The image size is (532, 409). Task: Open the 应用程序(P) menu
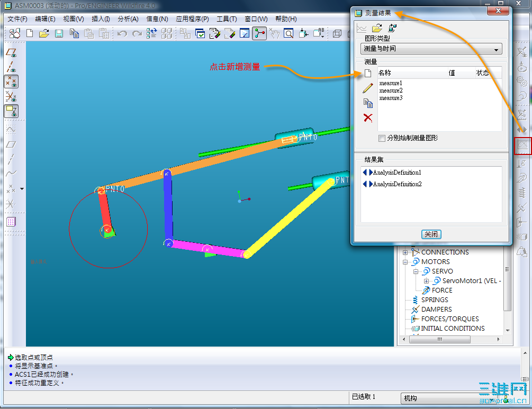tap(192, 19)
